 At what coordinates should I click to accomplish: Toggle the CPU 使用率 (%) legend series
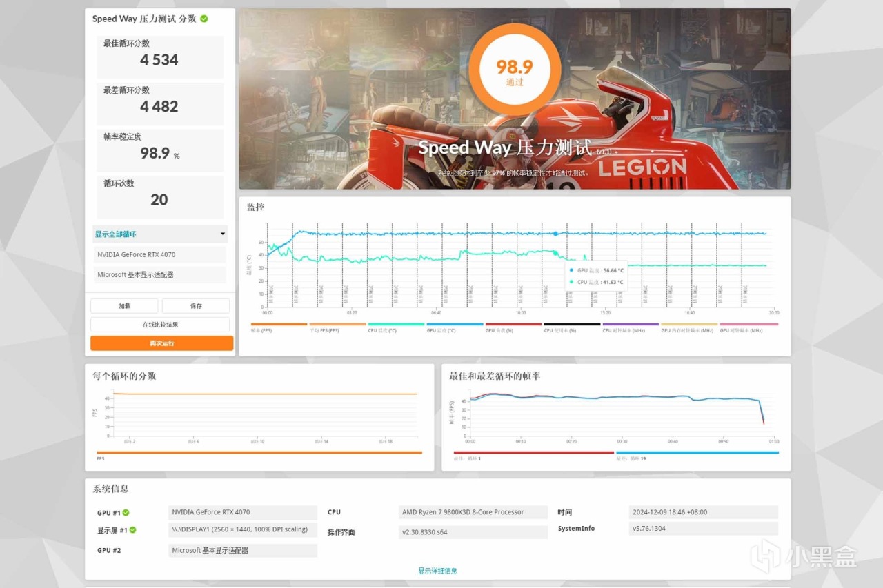point(572,328)
